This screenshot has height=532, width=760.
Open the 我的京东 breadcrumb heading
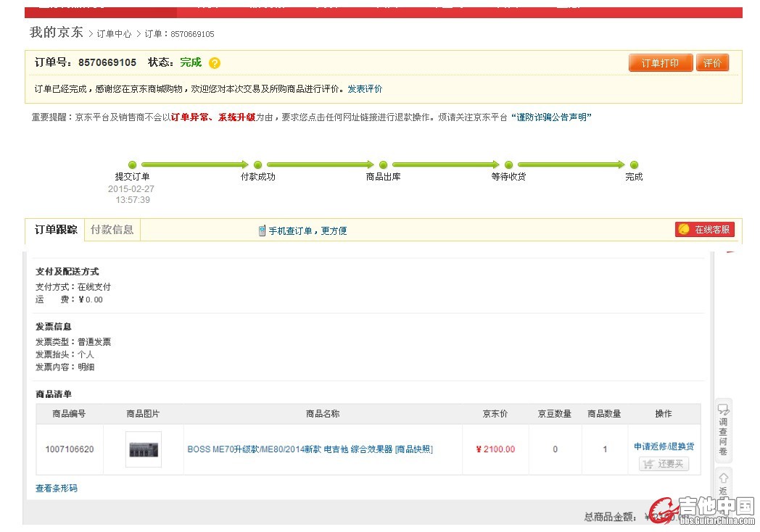[56, 33]
